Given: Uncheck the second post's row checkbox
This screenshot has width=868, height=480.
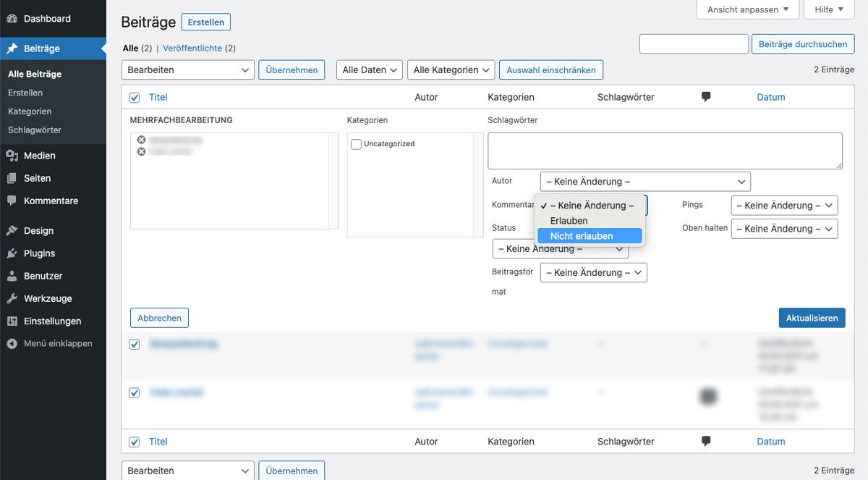Looking at the screenshot, I should 134,392.
